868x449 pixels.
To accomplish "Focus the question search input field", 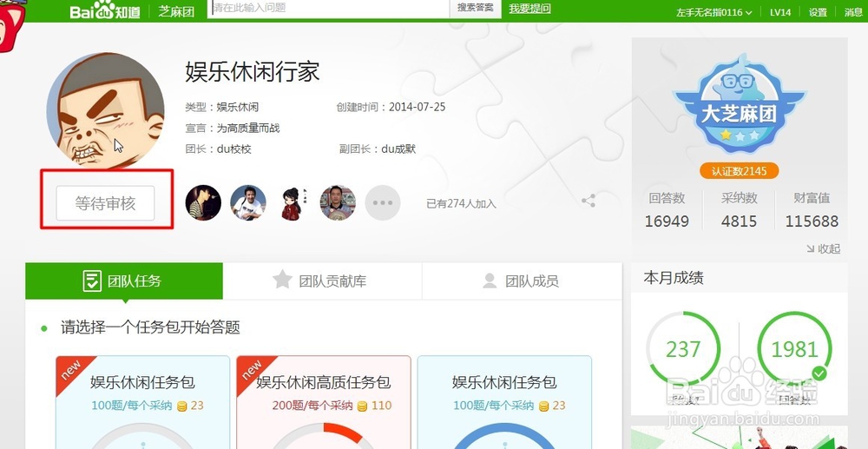I will (328, 9).
